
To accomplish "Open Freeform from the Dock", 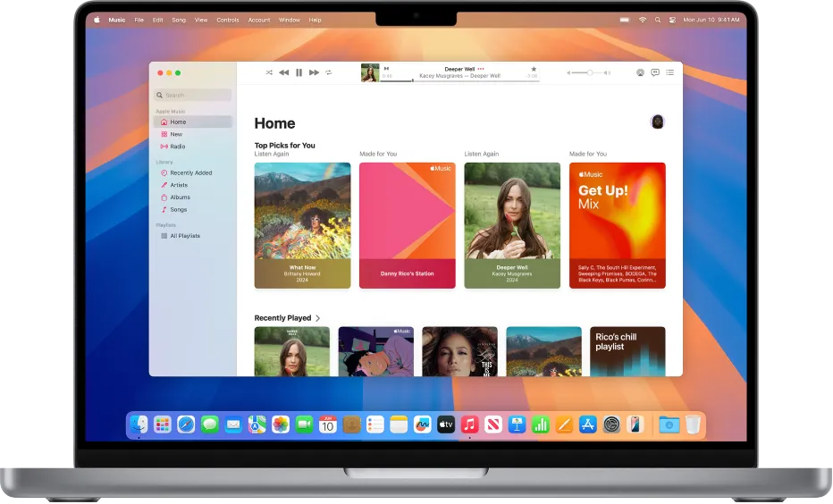I will [423, 424].
